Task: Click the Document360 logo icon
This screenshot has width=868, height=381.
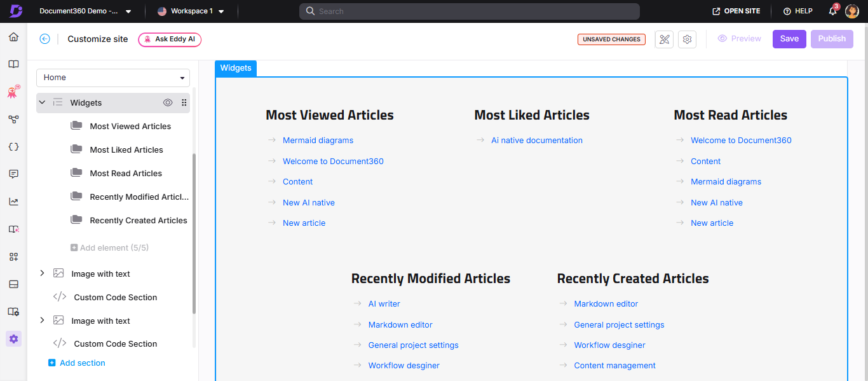Action: (x=16, y=11)
